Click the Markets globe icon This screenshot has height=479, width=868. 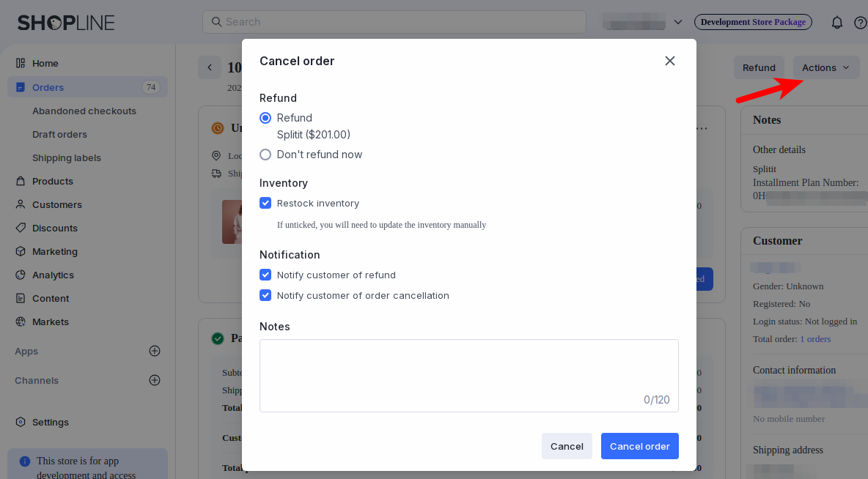(x=21, y=322)
